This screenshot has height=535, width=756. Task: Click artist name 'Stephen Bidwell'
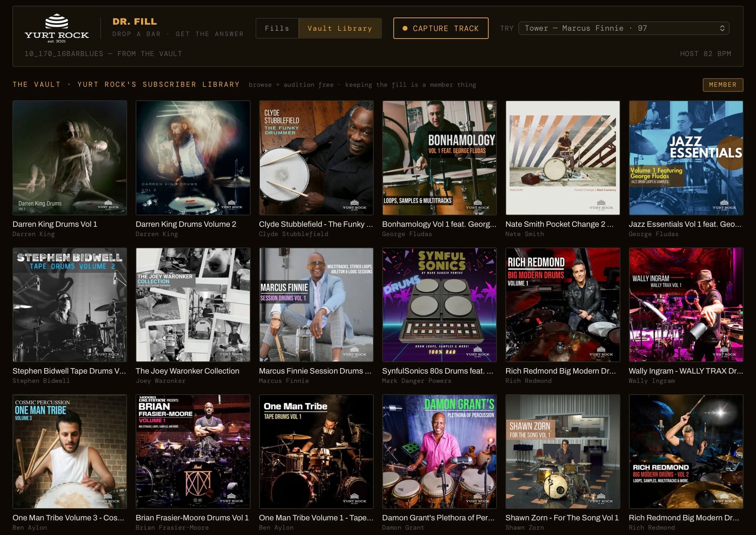click(41, 381)
